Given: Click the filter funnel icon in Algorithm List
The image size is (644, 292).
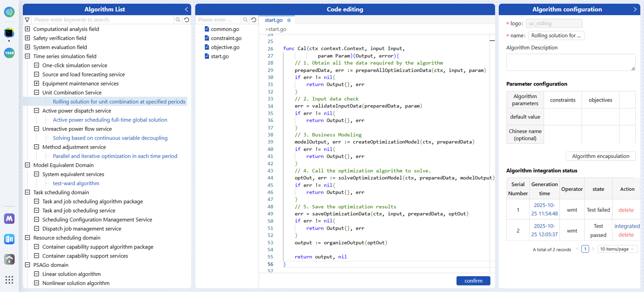Looking at the screenshot, I should pyautogui.click(x=27, y=20).
